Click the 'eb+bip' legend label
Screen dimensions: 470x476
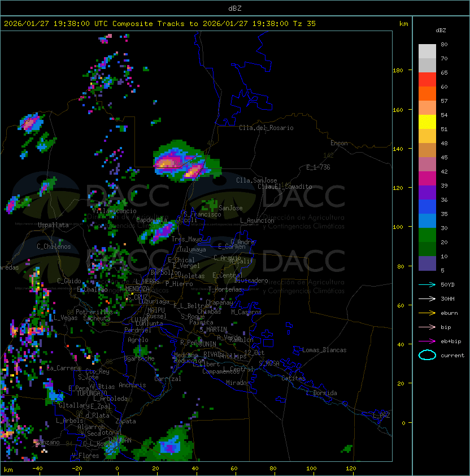pos(451,341)
